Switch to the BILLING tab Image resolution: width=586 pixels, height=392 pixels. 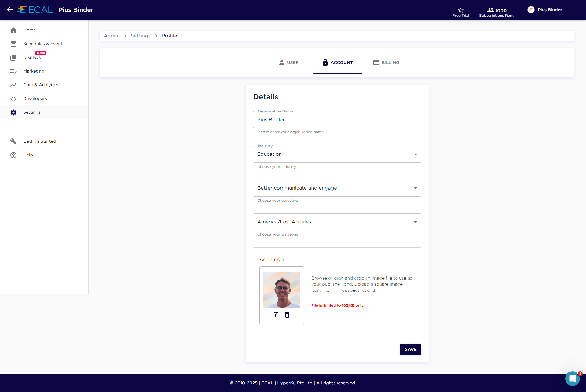(386, 62)
